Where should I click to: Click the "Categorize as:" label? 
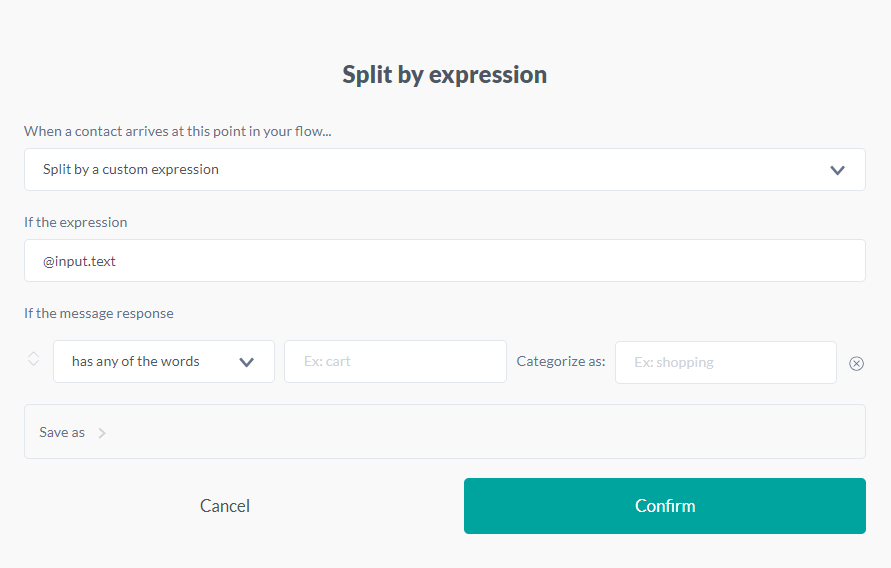click(x=561, y=362)
